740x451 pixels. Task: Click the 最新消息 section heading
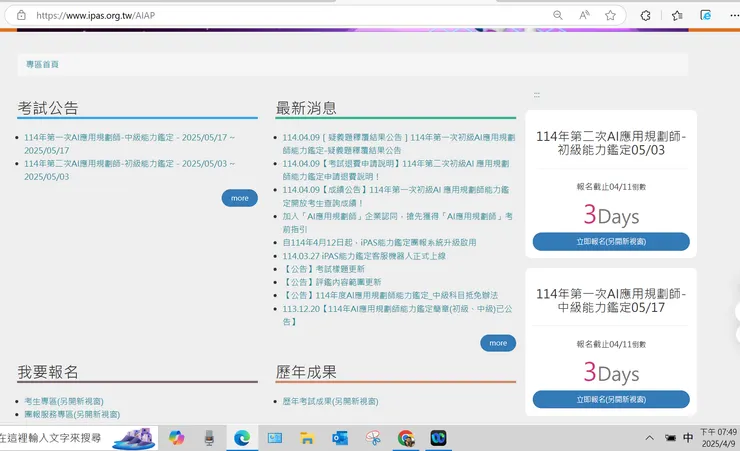306,108
